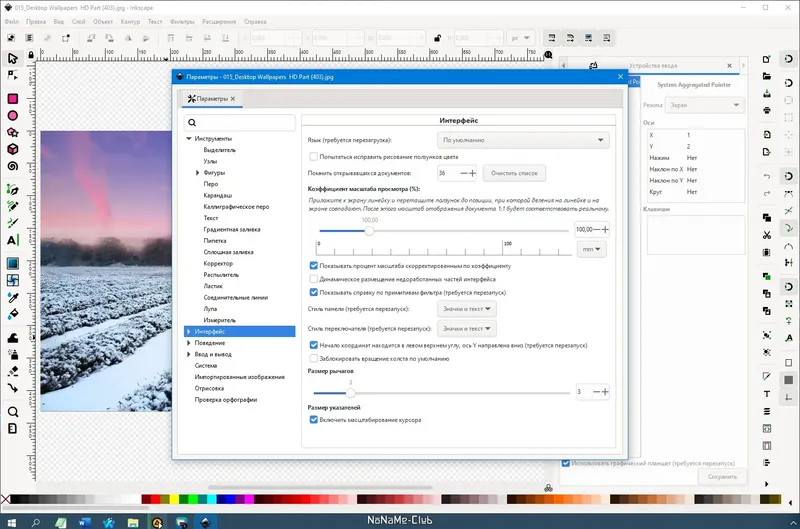The image size is (800, 529).
Task: Open the 'Контур' menu
Action: pyautogui.click(x=129, y=19)
